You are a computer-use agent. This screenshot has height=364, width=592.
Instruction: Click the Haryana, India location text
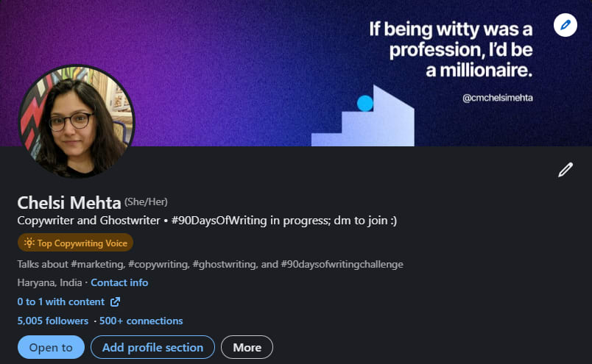[x=49, y=282]
